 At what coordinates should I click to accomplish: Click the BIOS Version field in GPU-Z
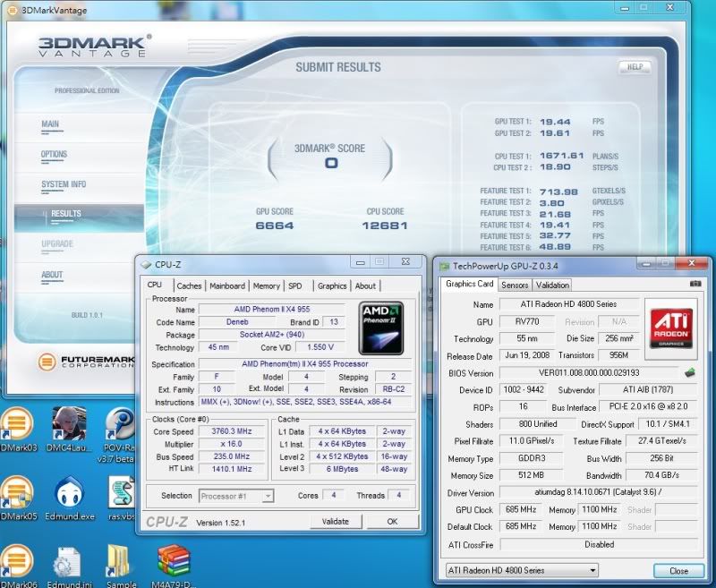point(589,373)
